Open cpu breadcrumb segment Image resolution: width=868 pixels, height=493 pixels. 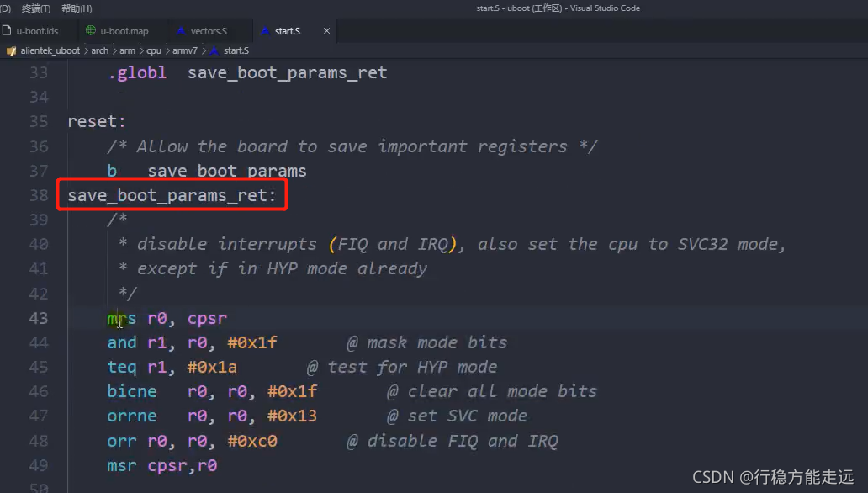coord(154,50)
